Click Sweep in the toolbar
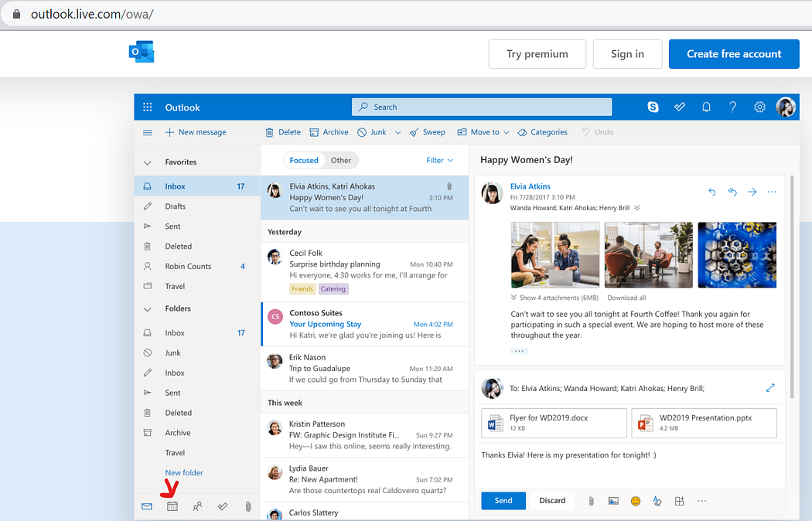The width and height of the screenshot is (812, 521). (427, 132)
